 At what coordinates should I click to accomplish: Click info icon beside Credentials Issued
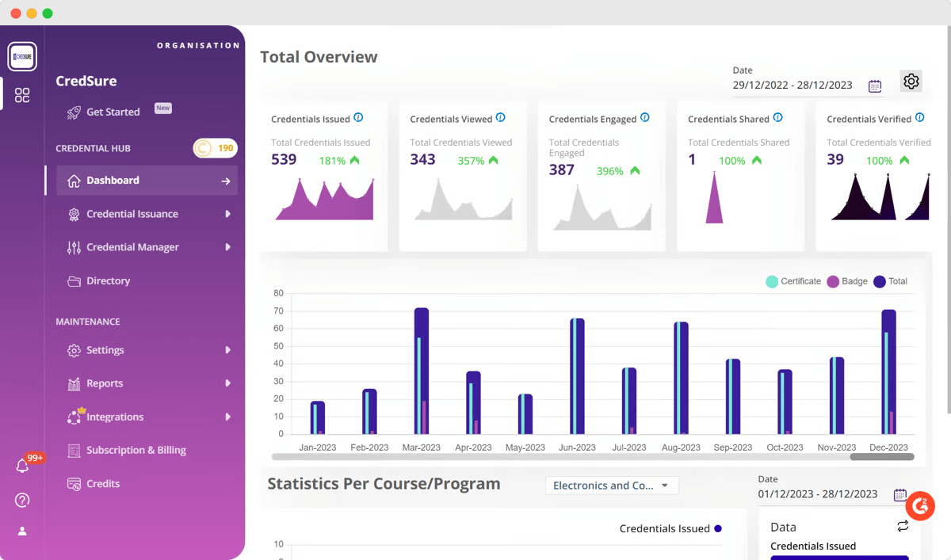358,118
